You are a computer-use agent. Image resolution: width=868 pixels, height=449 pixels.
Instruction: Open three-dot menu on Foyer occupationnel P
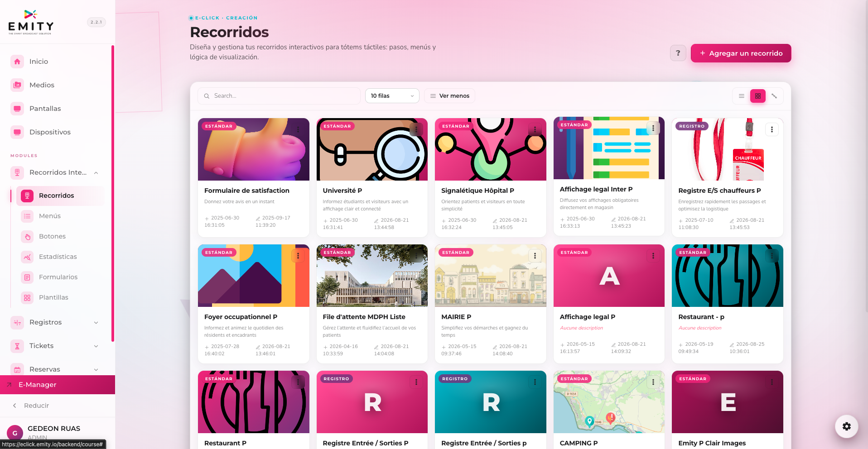[x=298, y=256]
